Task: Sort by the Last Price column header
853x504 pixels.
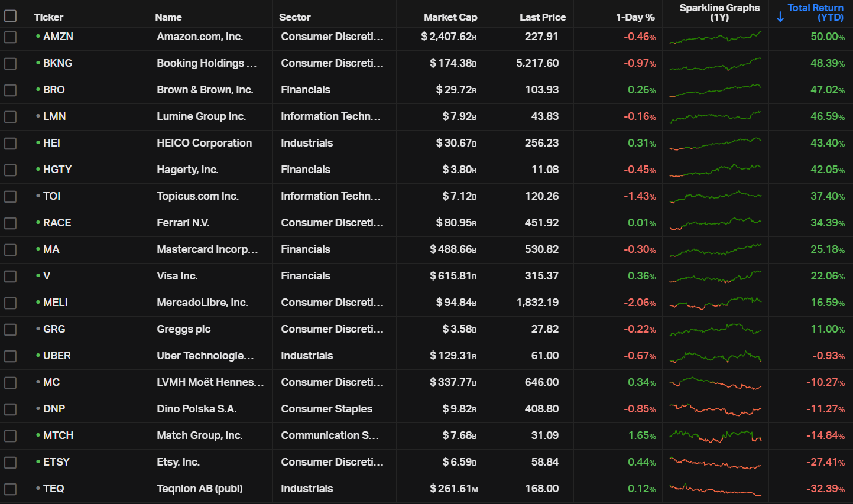Action: 543,17
